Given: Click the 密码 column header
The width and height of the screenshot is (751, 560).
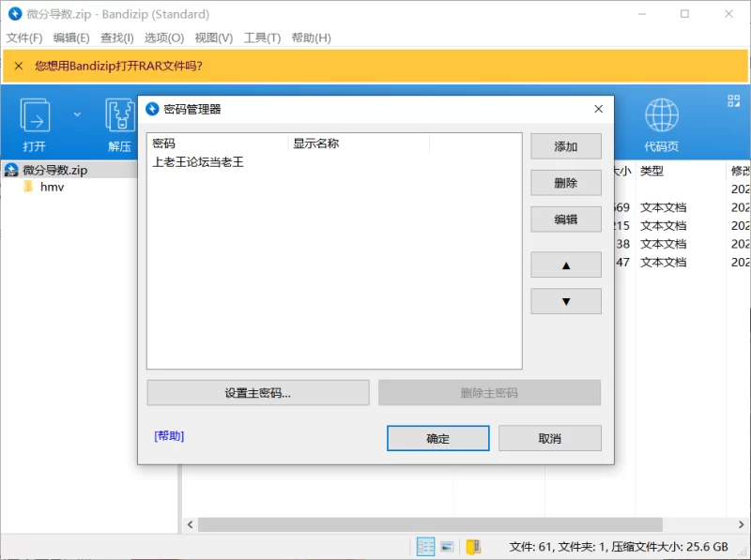Looking at the screenshot, I should [218, 144].
